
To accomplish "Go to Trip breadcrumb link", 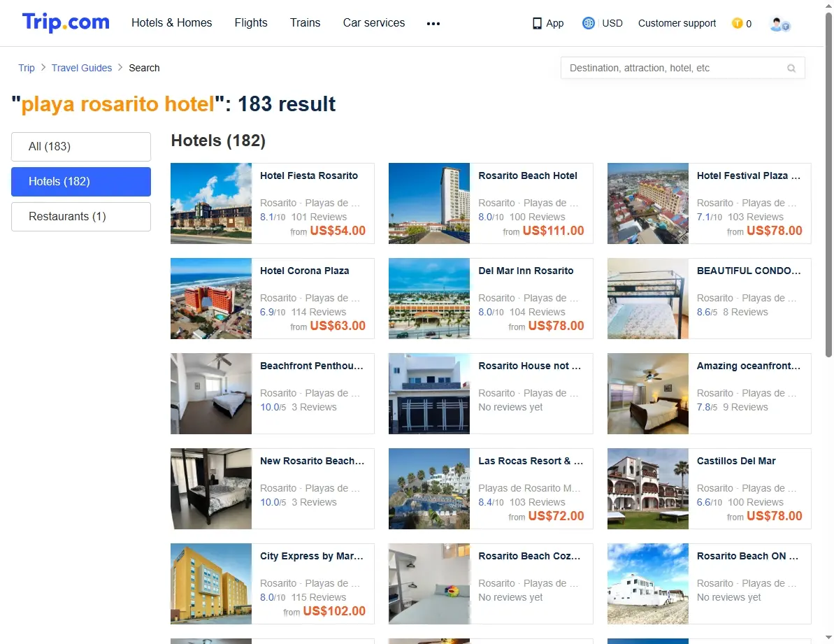I will click(x=27, y=68).
